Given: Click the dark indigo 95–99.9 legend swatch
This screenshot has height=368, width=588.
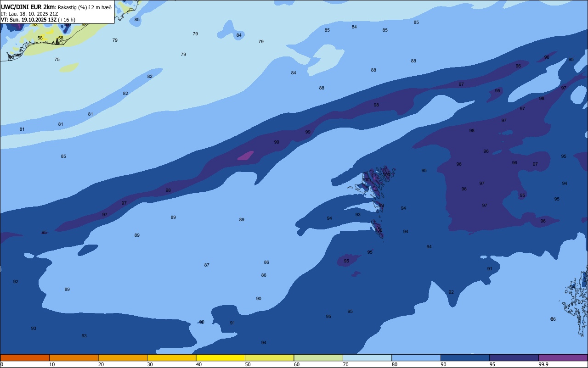Looking at the screenshot, I should pyautogui.click(x=514, y=357).
